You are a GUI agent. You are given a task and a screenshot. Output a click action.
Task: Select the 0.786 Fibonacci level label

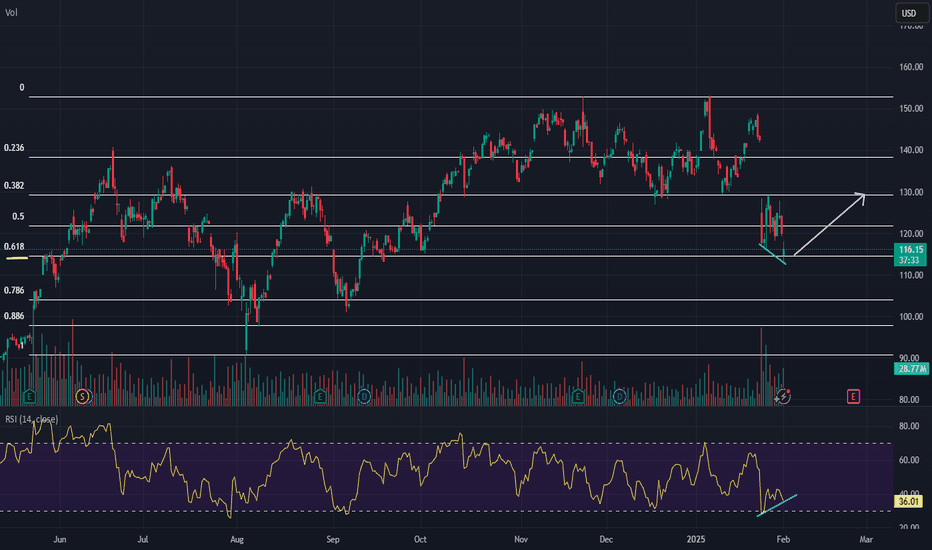[14, 290]
